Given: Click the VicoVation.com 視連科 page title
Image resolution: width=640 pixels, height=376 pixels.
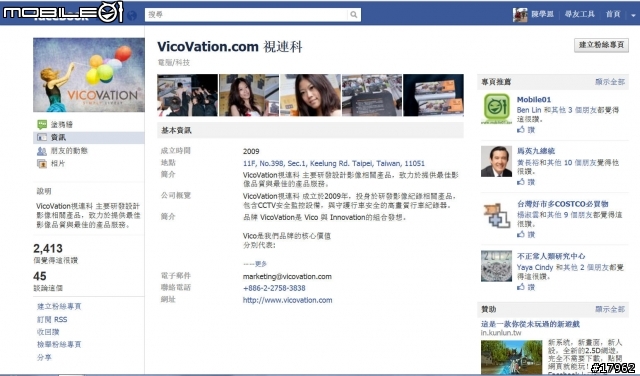Looking at the screenshot, I should tap(230, 47).
